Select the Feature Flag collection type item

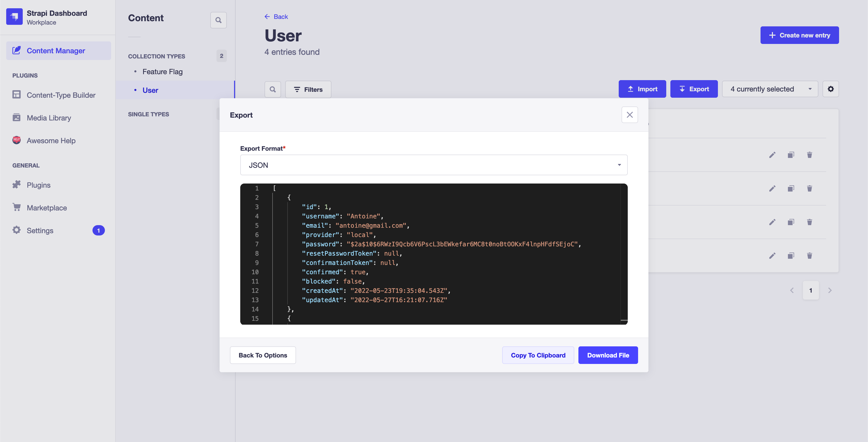click(x=162, y=72)
